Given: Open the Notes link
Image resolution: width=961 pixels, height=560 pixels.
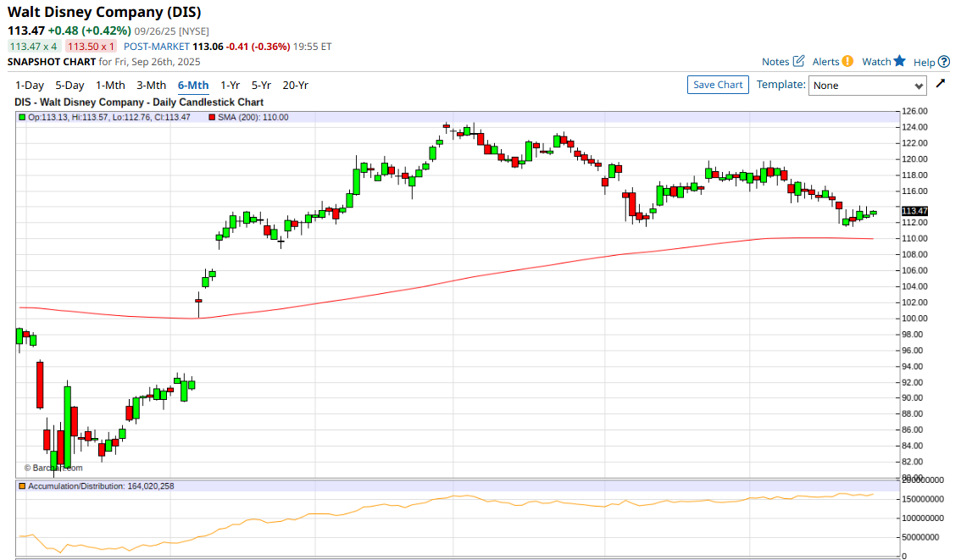Looking at the screenshot, I should (x=775, y=62).
